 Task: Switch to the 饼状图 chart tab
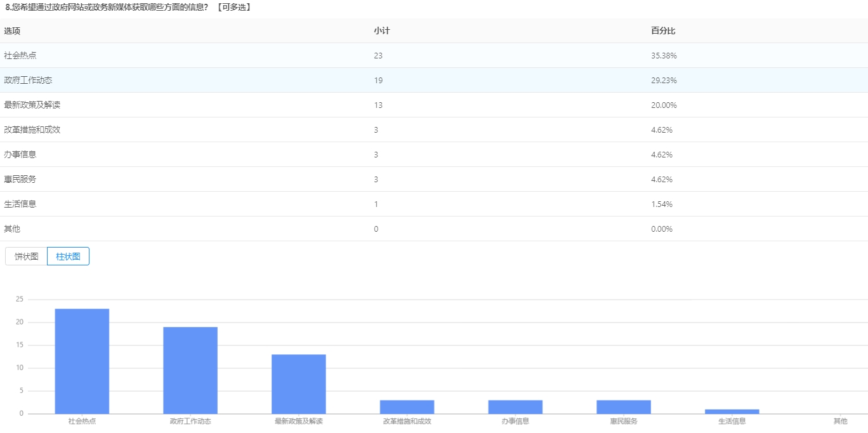pyautogui.click(x=27, y=256)
